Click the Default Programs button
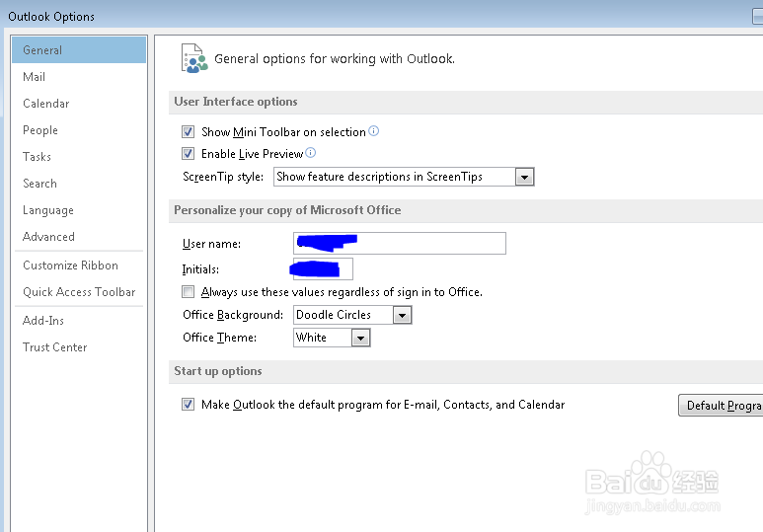This screenshot has height=532, width=763. point(721,406)
